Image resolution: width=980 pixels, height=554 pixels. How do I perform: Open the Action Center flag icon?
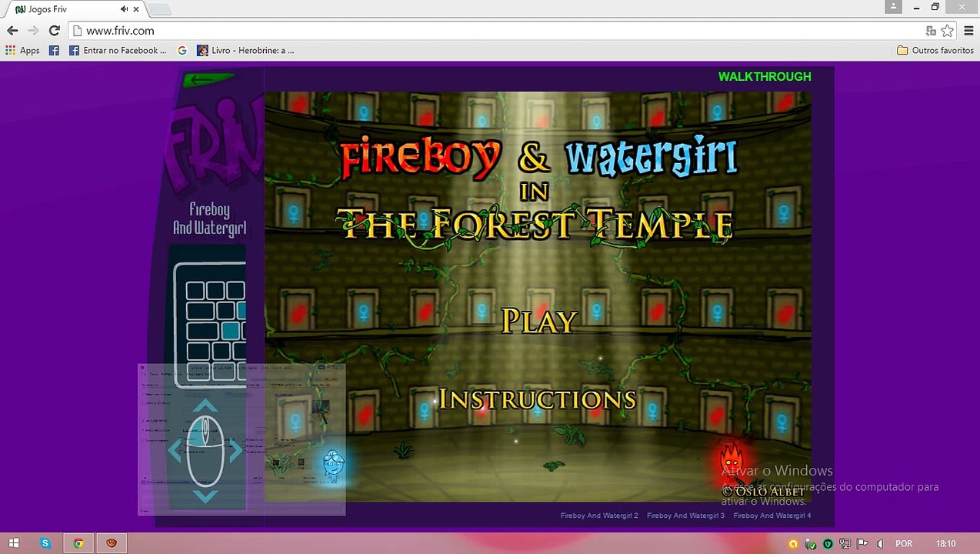862,543
